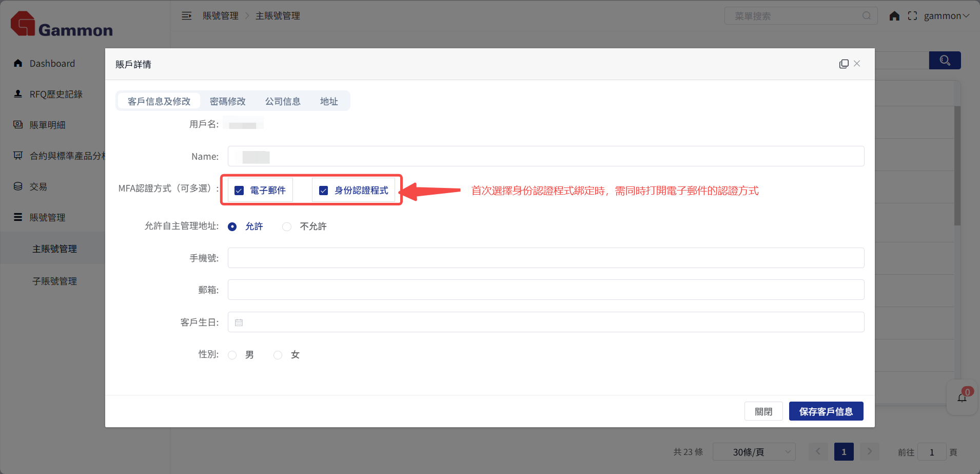This screenshot has width=980, height=474.
Task: Maximize the 賬戶詳情 dialog
Action: 844,64
